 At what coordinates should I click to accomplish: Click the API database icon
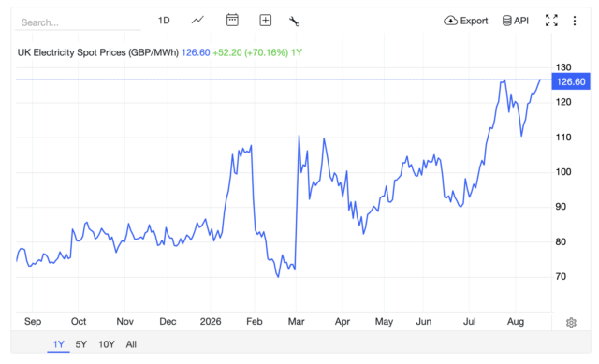coord(506,21)
